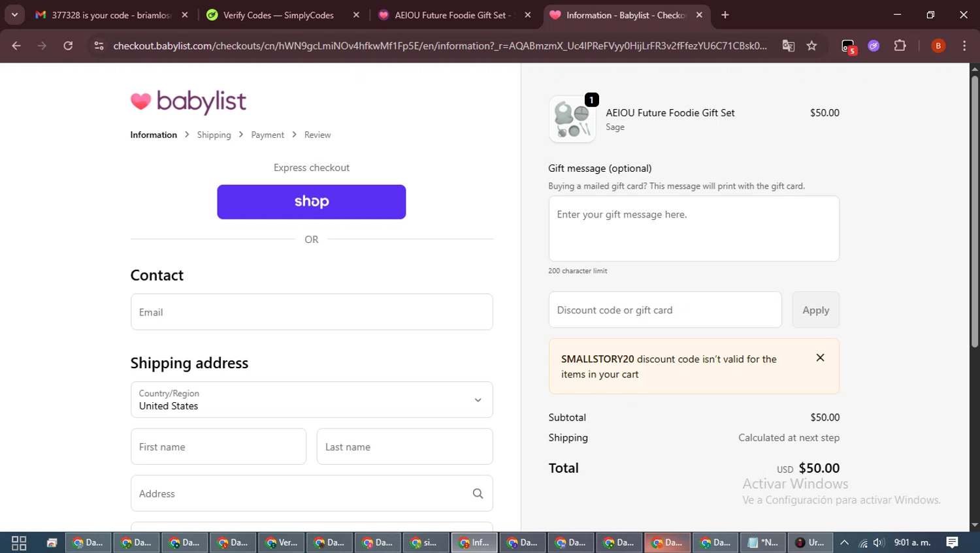
Task: Show hidden system tray icons
Action: pyautogui.click(x=844, y=543)
